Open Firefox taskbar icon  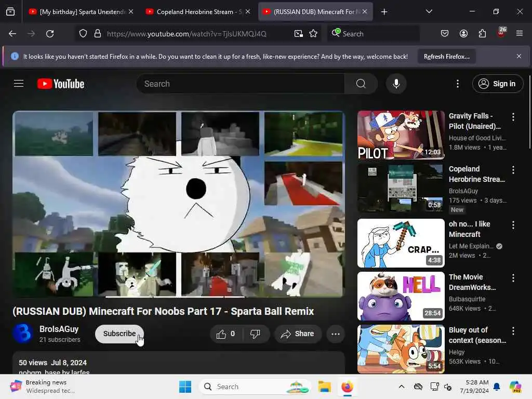point(347,387)
